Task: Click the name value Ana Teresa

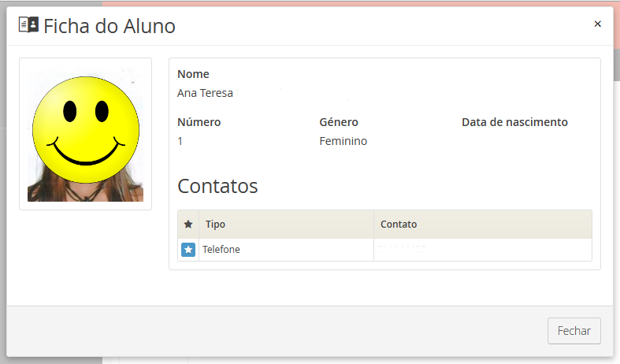Action: (205, 93)
